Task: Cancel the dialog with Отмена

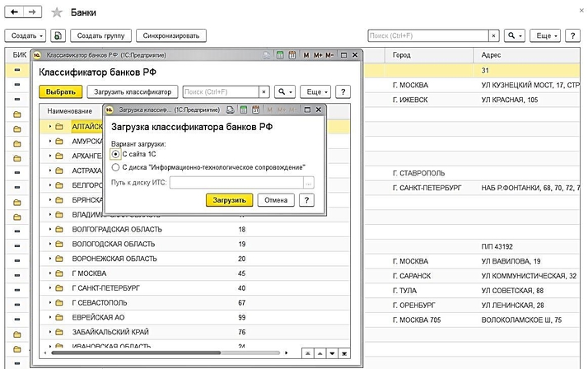Action: coord(276,200)
